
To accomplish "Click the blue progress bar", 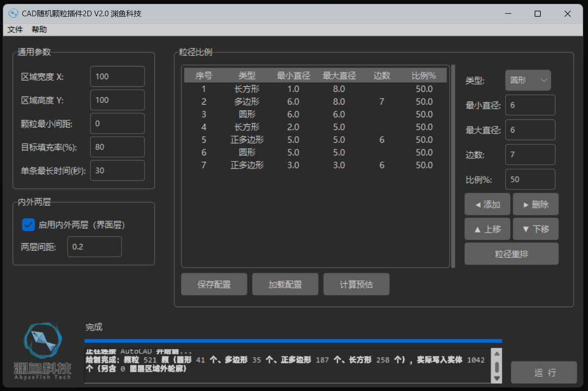I will click(x=293, y=341).
